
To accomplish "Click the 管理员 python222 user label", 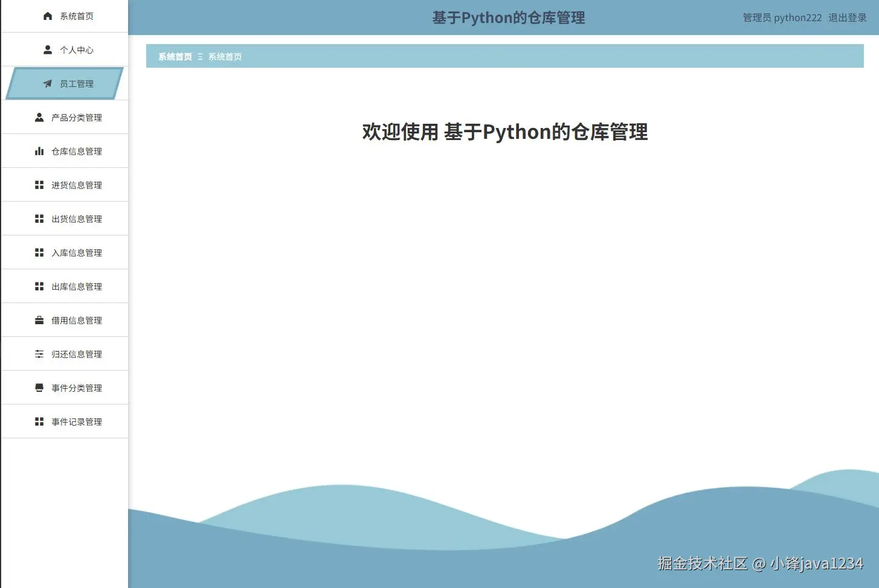I will pyautogui.click(x=782, y=18).
